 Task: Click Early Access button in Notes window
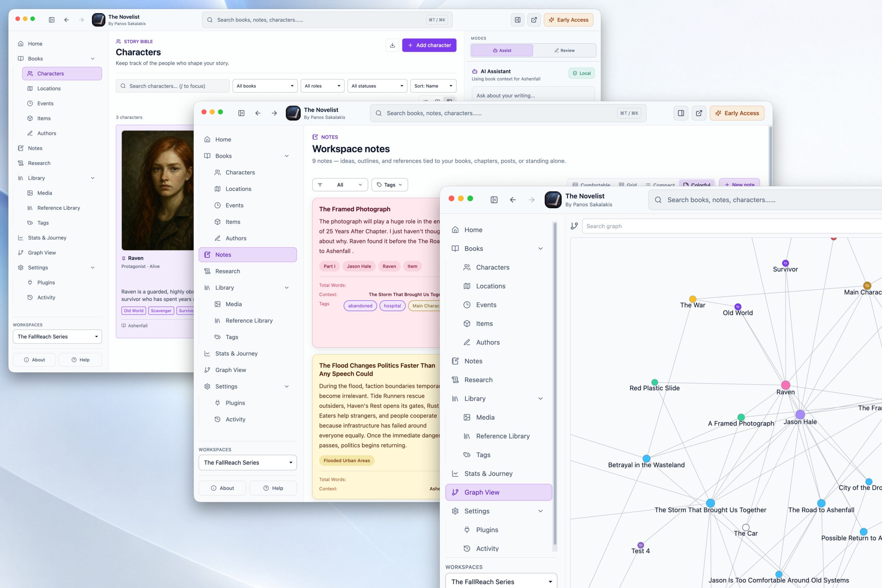pyautogui.click(x=737, y=113)
